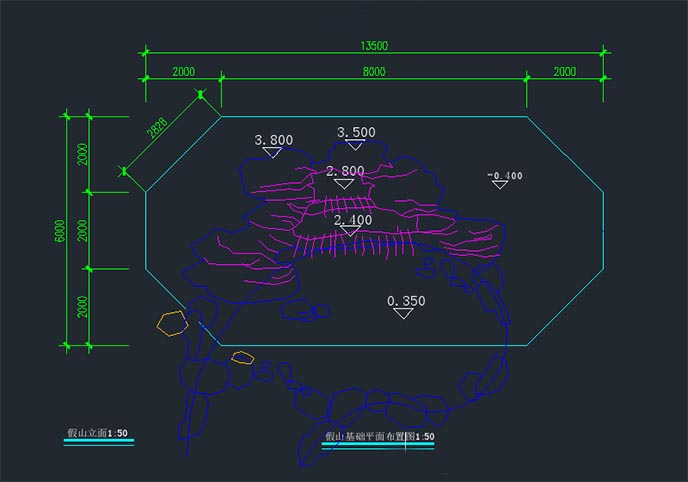Pick the 2.800 elevation triangle marker

click(345, 184)
